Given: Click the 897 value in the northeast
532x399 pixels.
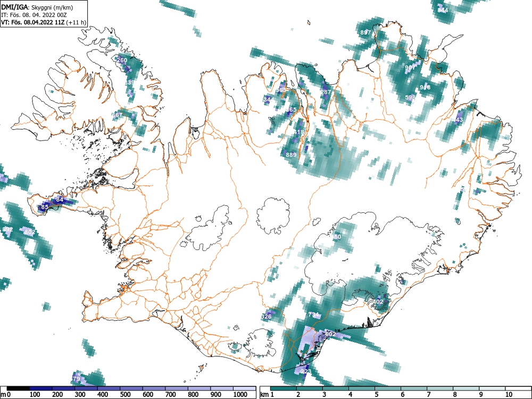Looking at the screenshot, I should (365, 32).
